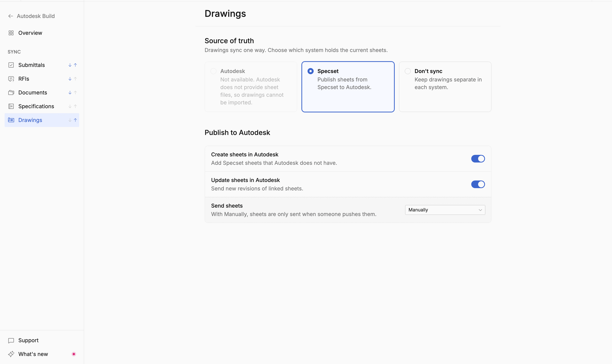This screenshot has width=612, height=364.
Task: Open Submittals sync settings
Action: 42,65
